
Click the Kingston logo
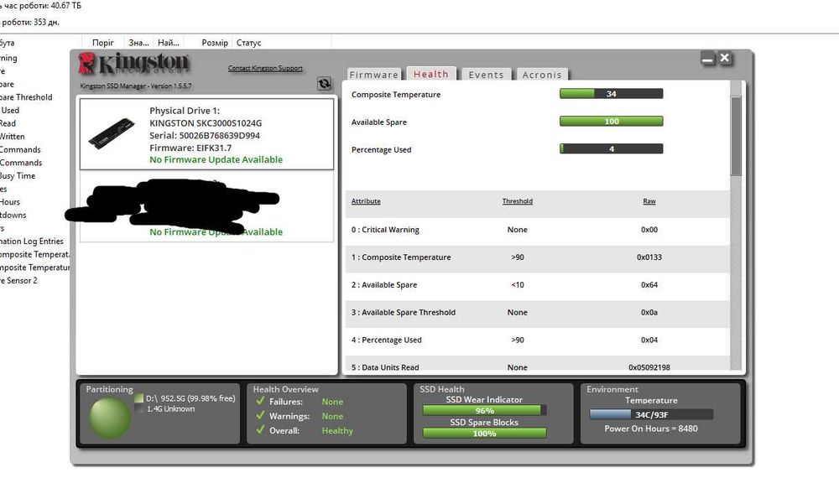pos(133,64)
